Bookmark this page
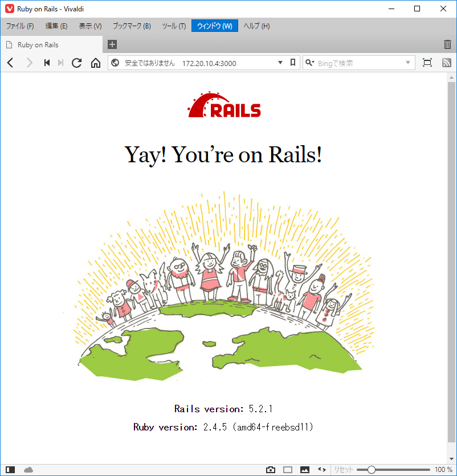457x476 pixels. point(293,63)
